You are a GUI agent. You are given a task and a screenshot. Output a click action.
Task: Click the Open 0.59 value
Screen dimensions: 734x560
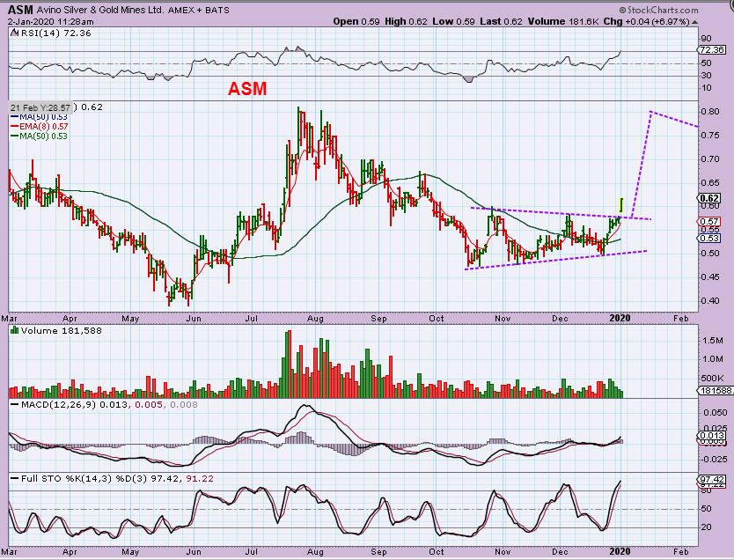coord(356,21)
